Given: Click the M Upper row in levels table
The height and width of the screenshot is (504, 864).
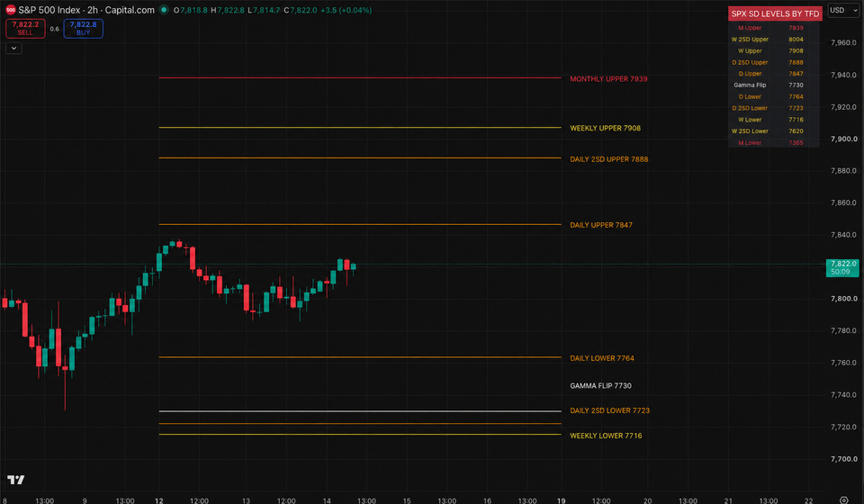Looking at the screenshot, I should click(774, 28).
